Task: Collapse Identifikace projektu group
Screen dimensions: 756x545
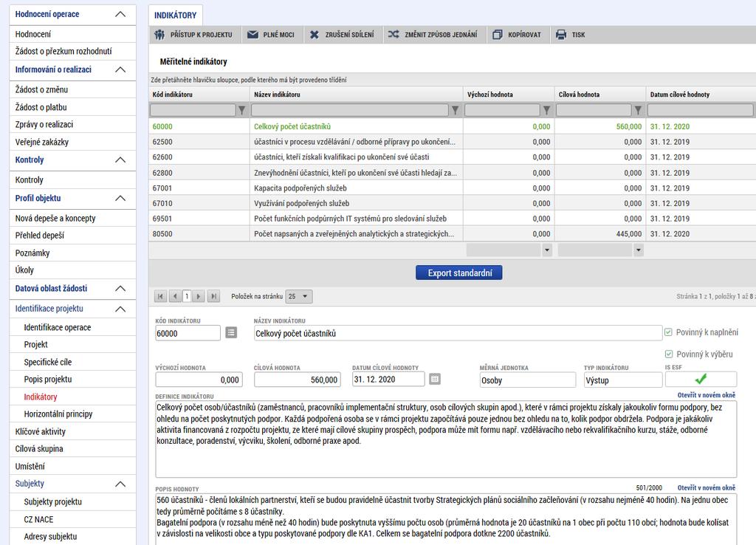Action: click(x=120, y=309)
